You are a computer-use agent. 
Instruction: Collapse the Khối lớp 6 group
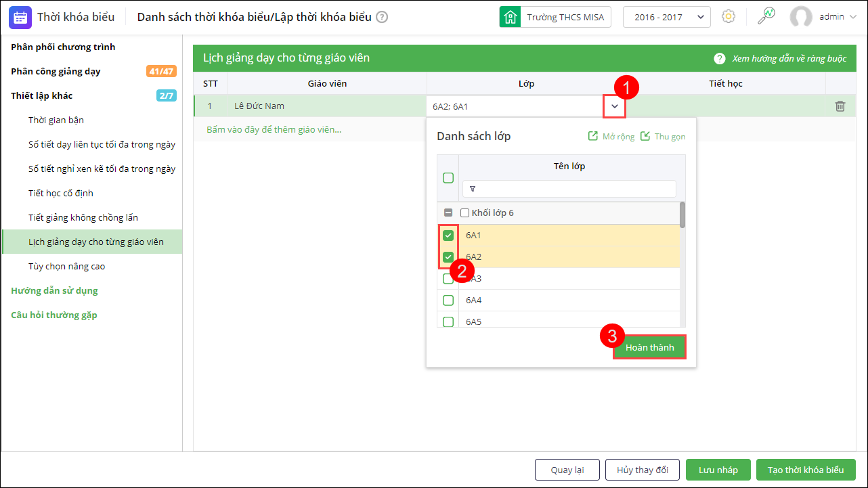tap(448, 213)
